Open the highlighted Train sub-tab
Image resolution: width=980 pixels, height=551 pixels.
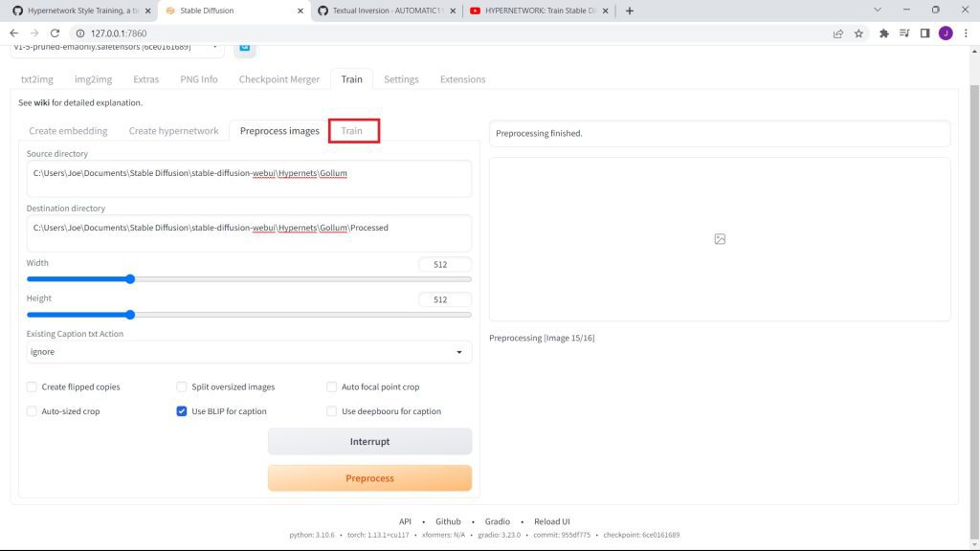pyautogui.click(x=352, y=131)
